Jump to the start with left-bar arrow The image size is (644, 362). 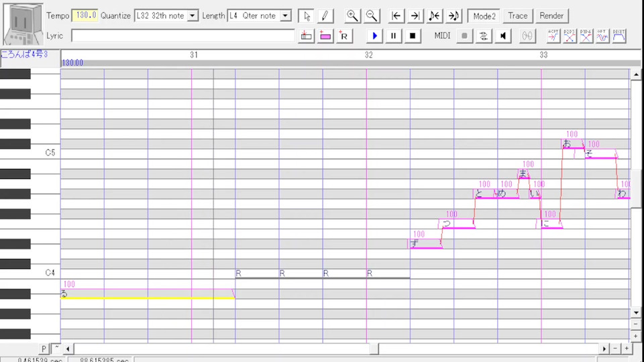pyautogui.click(x=396, y=16)
